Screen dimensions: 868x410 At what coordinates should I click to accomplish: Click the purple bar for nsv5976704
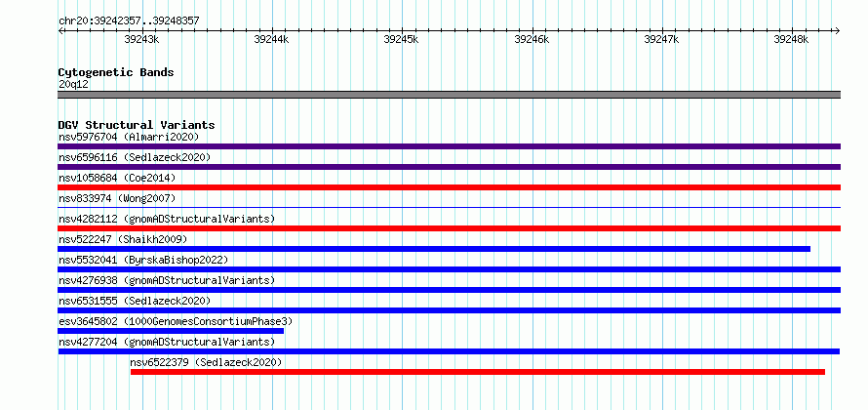click(449, 146)
